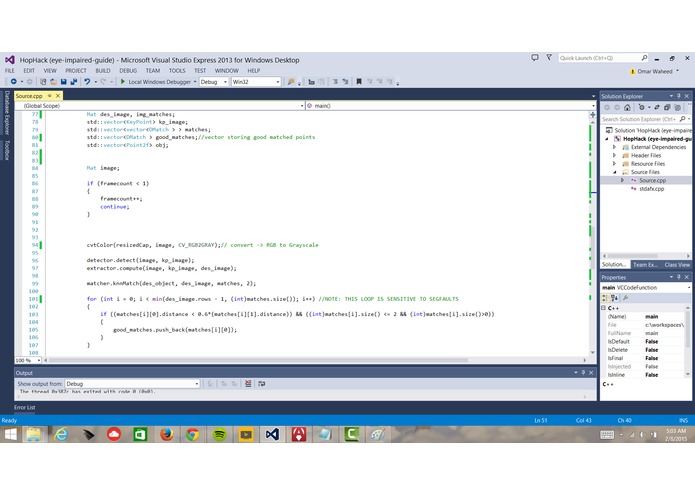Click Solution Explorer horizontal scrollbar

pos(633,256)
